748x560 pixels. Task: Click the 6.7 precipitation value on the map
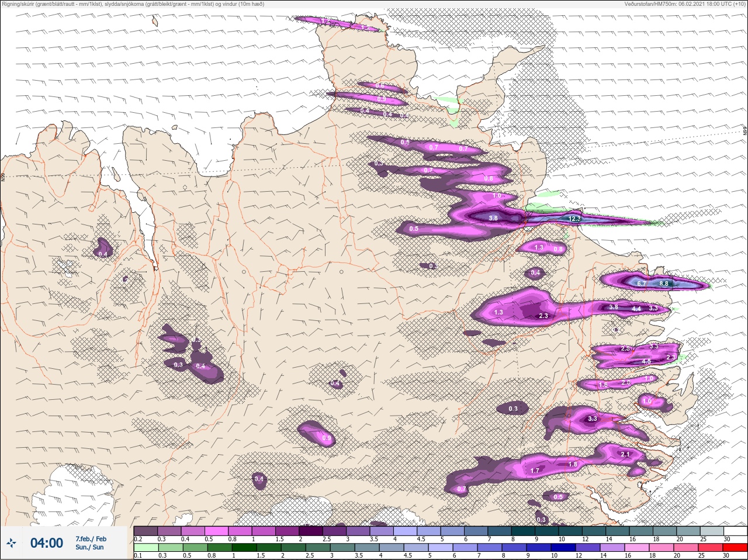click(x=641, y=284)
